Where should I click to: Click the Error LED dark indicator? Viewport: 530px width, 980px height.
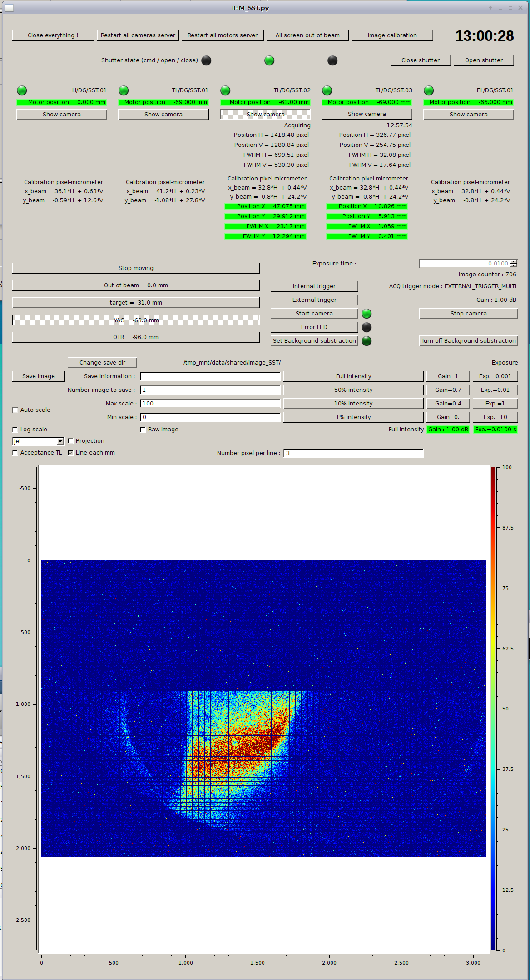(367, 327)
